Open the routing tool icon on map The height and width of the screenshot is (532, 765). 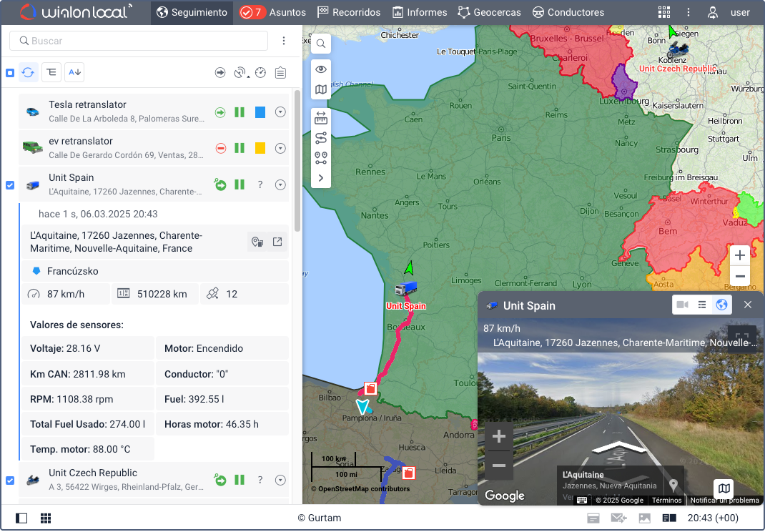coord(321,138)
